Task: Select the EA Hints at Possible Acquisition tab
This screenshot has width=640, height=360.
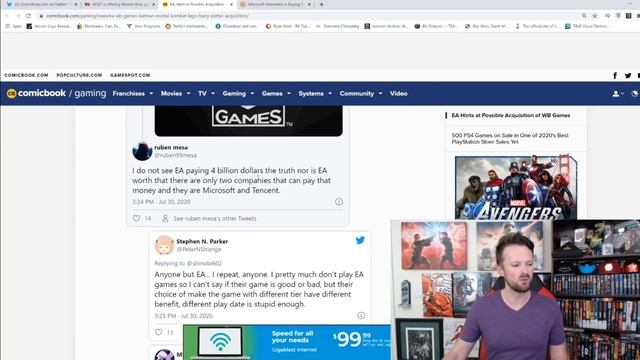Action: click(x=197, y=4)
